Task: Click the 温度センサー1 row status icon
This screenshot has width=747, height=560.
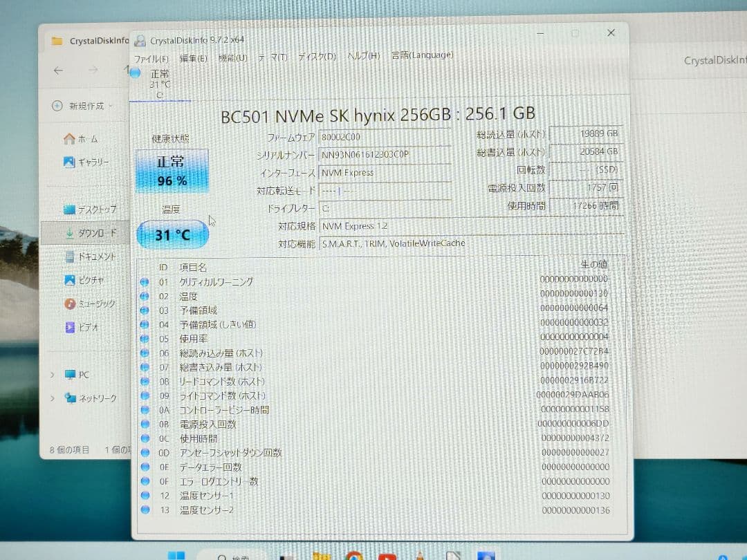Action: 145,496
